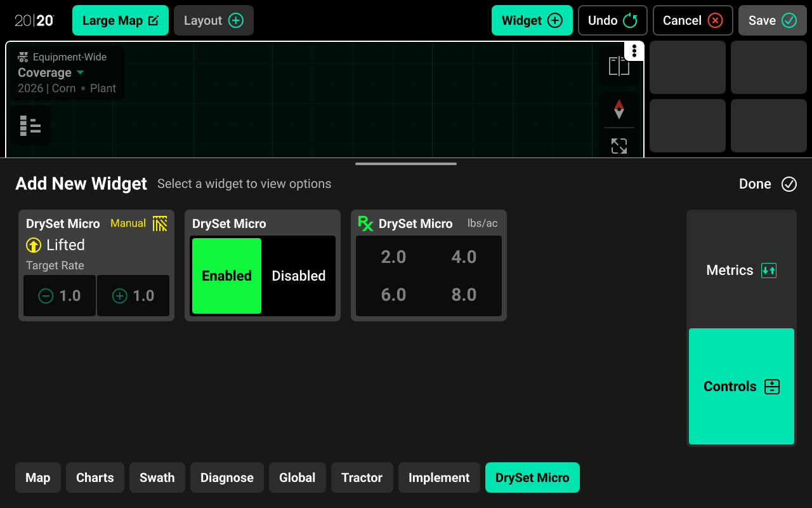The image size is (812, 508).
Task: Switch to the Implement category tab
Action: 439,478
